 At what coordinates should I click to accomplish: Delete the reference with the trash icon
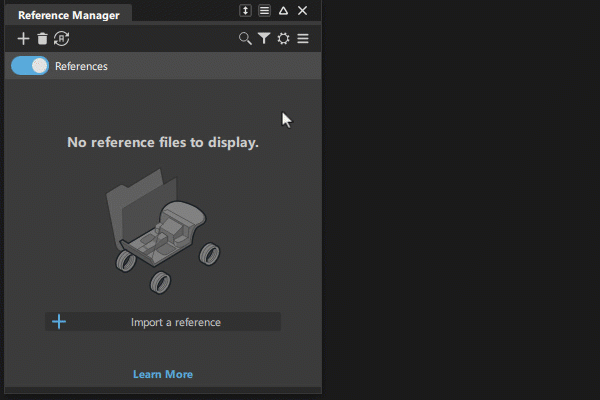coord(42,39)
